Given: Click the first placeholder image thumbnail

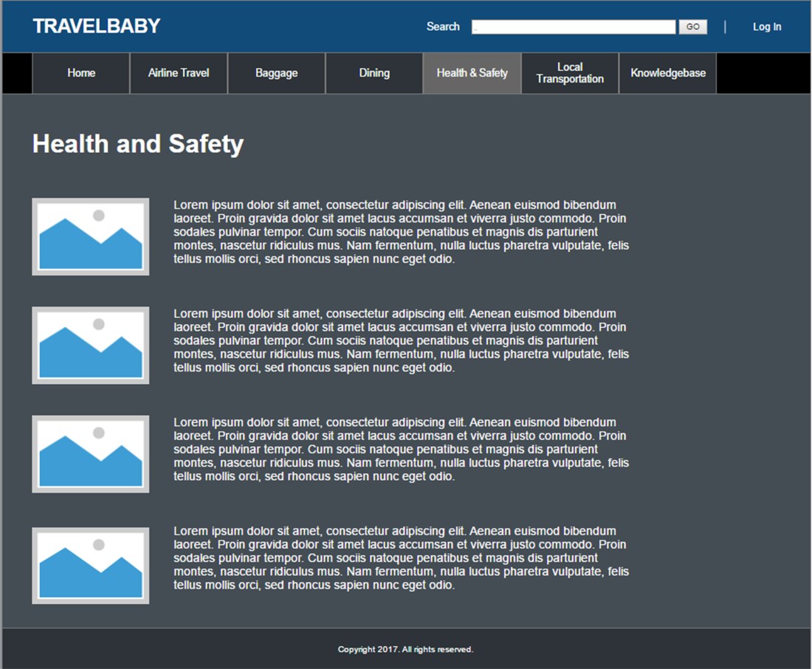Looking at the screenshot, I should tap(89, 236).
